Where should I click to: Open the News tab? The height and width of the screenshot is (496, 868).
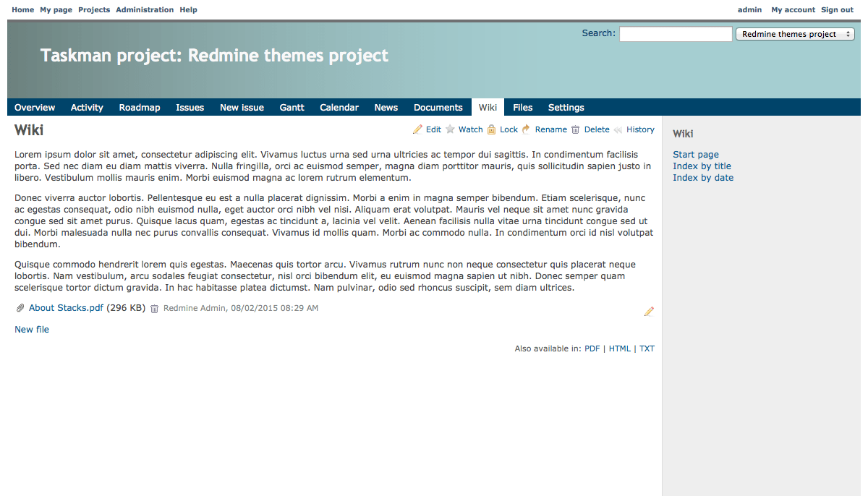point(386,107)
